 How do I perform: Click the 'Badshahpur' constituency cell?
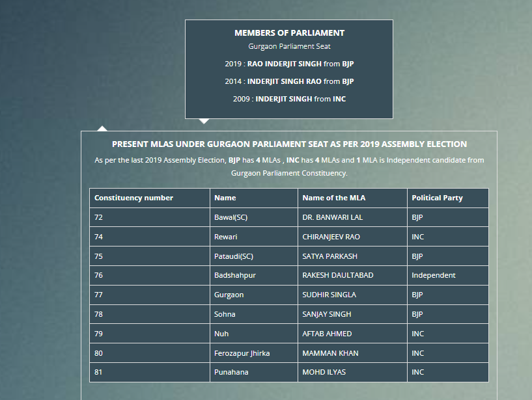(x=254, y=275)
